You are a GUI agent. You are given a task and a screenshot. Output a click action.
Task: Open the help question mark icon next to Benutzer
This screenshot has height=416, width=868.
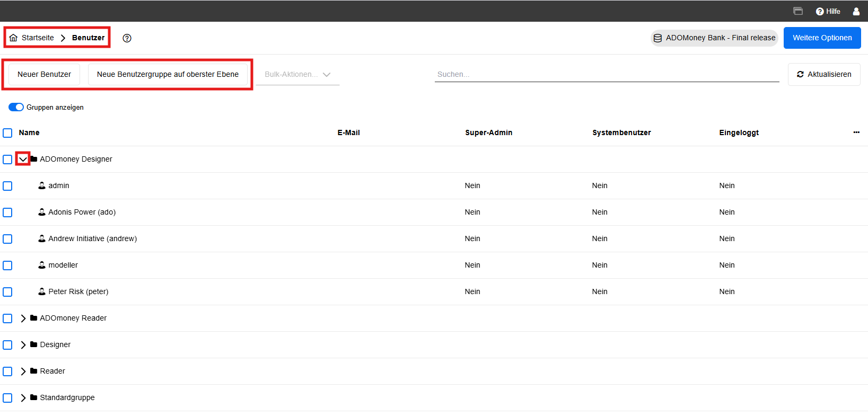(127, 38)
